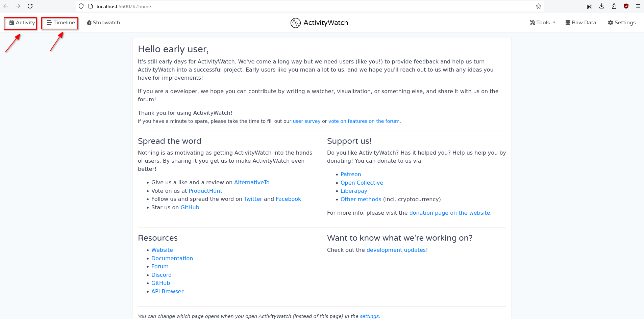
Task: Click the uBlock Origin extension icon
Action: (x=626, y=6)
